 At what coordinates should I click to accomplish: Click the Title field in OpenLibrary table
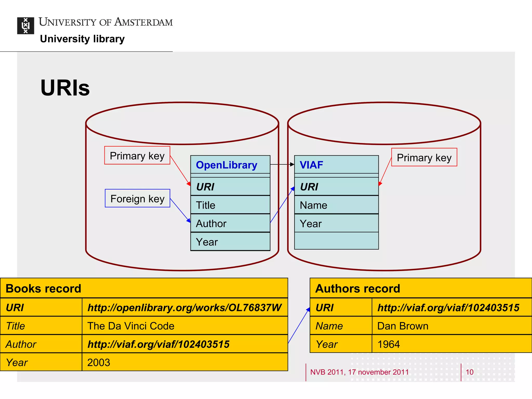pos(230,205)
